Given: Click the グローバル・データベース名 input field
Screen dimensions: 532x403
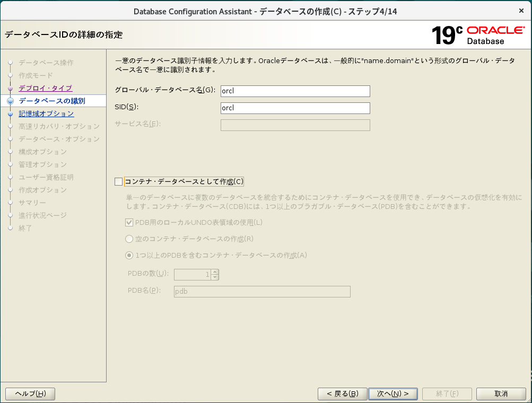Looking at the screenshot, I should pyautogui.click(x=295, y=91).
